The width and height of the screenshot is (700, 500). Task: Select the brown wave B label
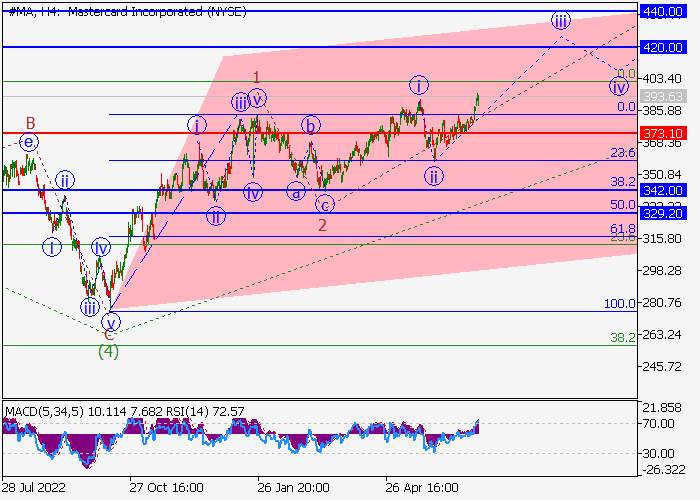click(x=30, y=123)
